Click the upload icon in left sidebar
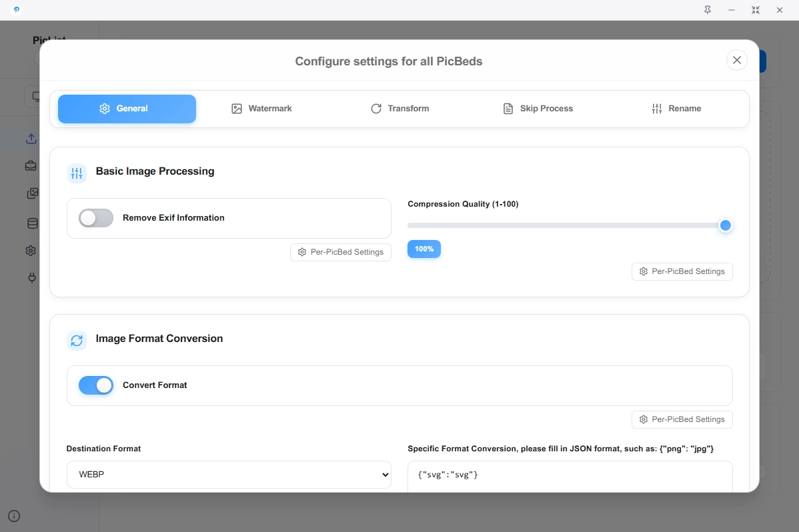The height and width of the screenshot is (532, 799). (x=31, y=139)
